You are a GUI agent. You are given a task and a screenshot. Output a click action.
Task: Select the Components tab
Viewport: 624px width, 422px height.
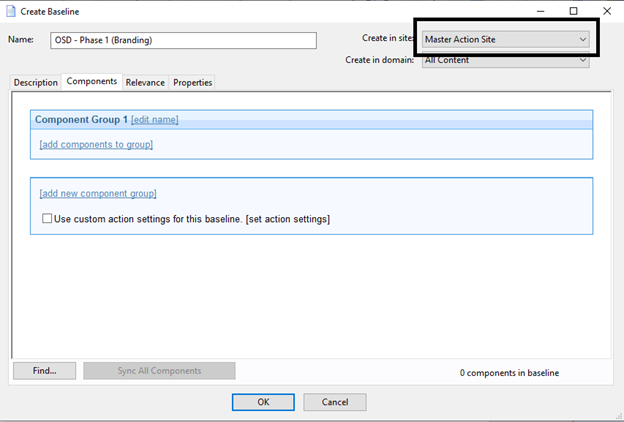click(92, 81)
